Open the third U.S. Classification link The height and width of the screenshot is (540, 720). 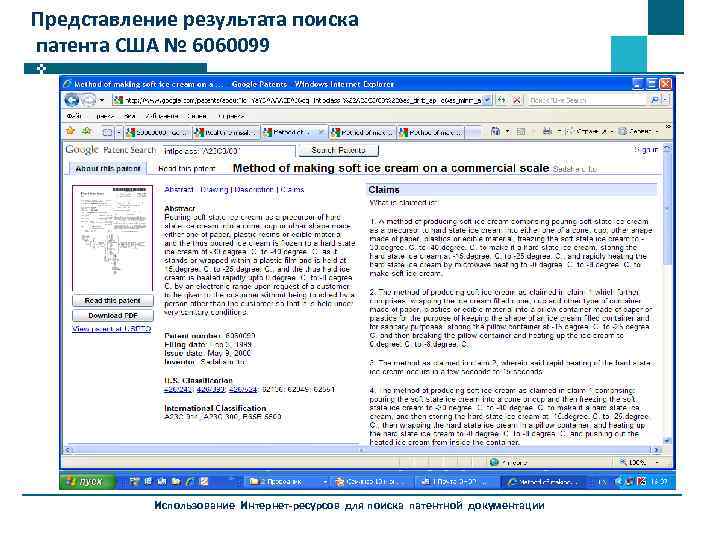[243, 389]
